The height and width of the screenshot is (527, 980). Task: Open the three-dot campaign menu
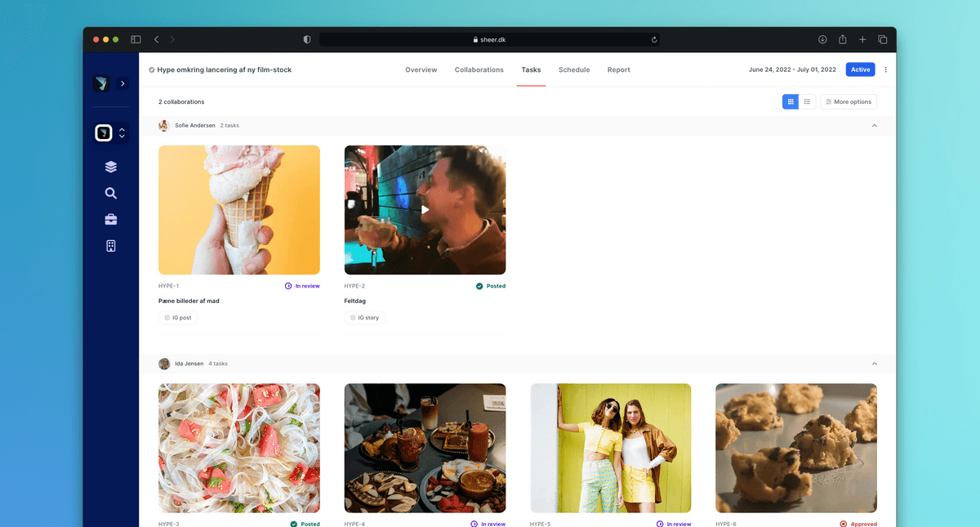[886, 69]
